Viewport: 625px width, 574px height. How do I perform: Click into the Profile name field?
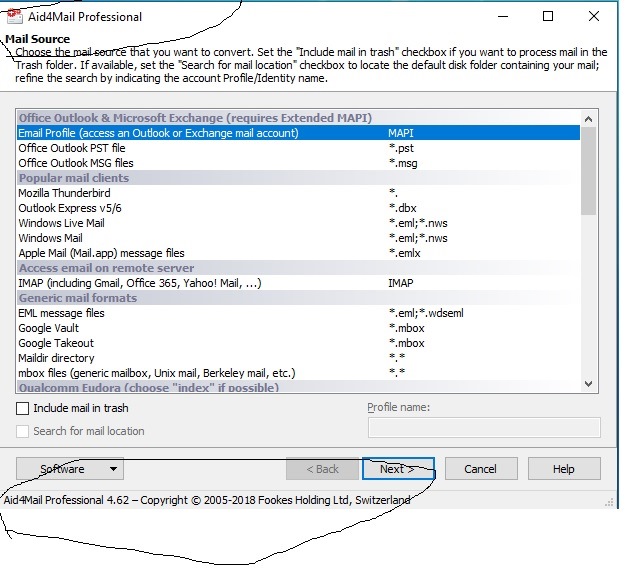click(x=484, y=427)
